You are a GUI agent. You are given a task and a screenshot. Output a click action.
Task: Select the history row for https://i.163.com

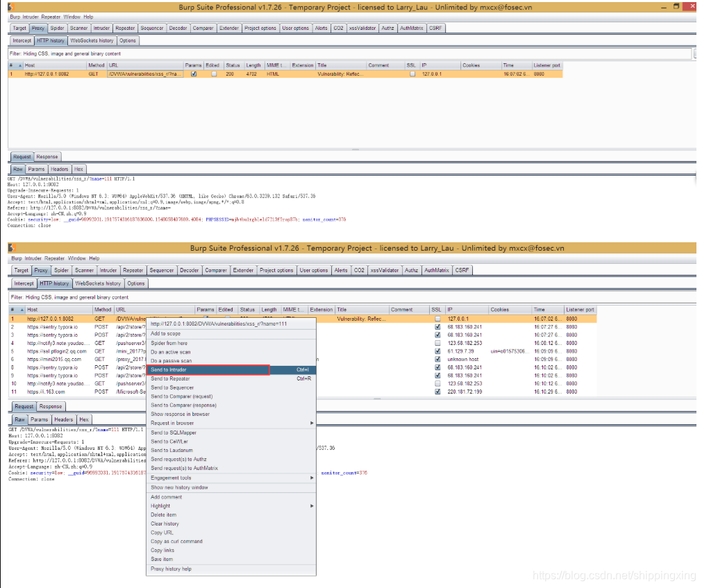[x=302, y=392]
